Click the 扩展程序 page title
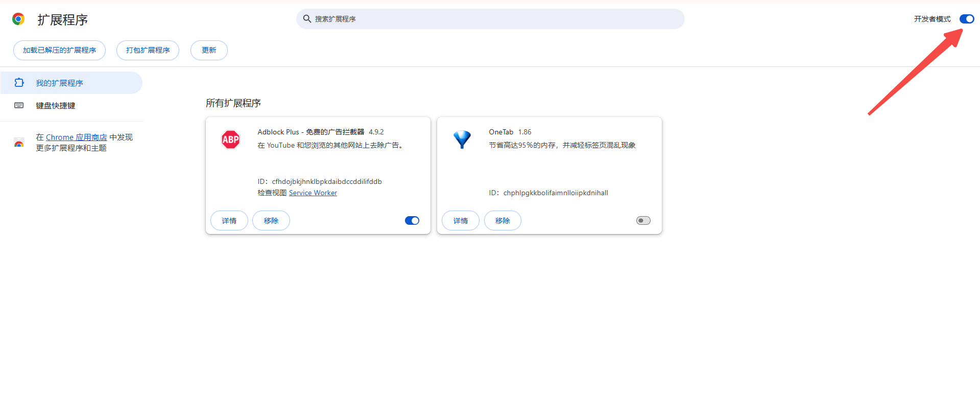980x396 pixels. (x=63, y=20)
